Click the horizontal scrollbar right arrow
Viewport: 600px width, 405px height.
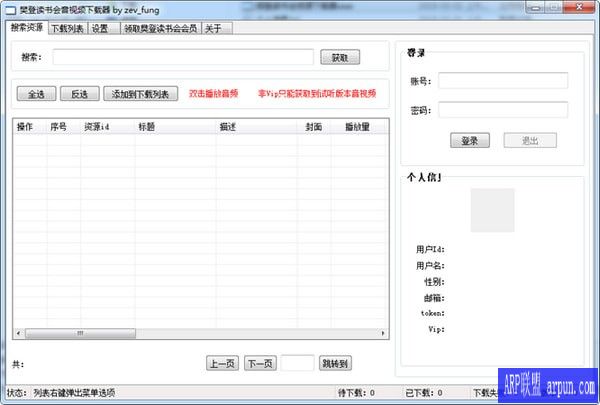pos(383,333)
